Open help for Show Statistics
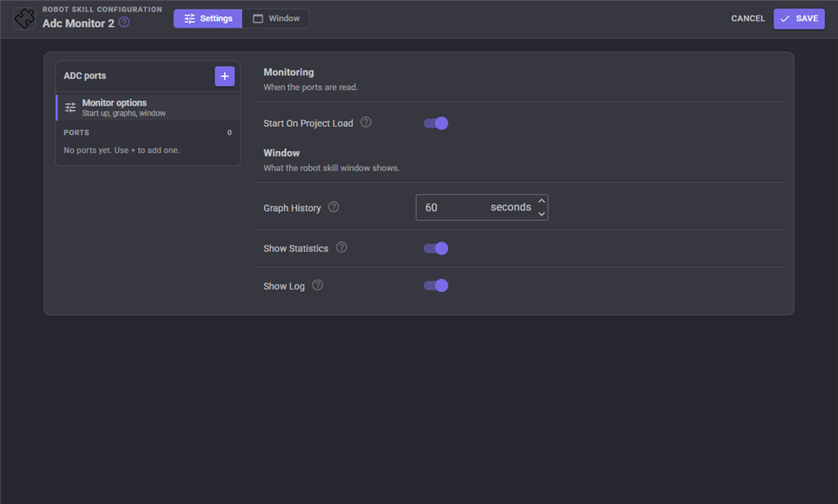The image size is (838, 504). click(341, 247)
